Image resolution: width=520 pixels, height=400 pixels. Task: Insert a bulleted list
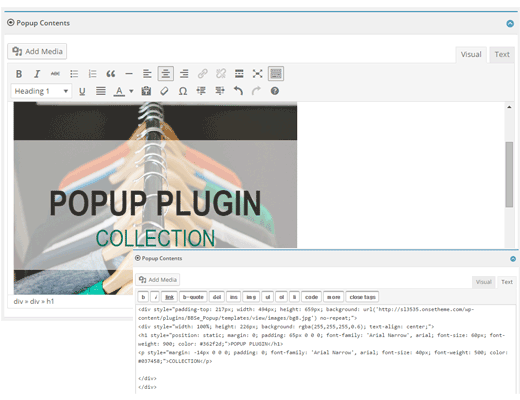pos(74,74)
